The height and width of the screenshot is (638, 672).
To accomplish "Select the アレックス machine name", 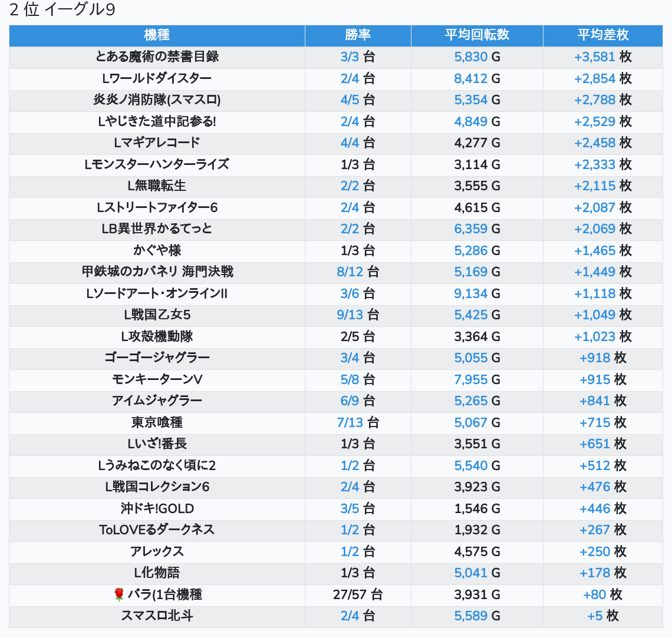I will [157, 552].
